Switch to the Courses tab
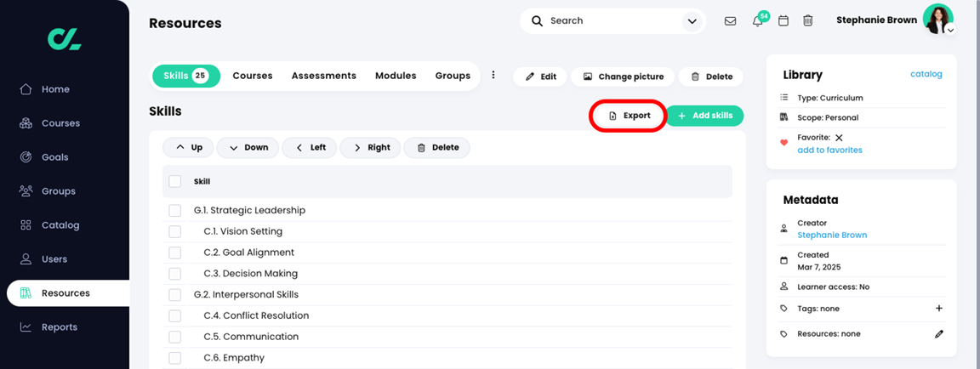The image size is (980, 369). click(253, 76)
